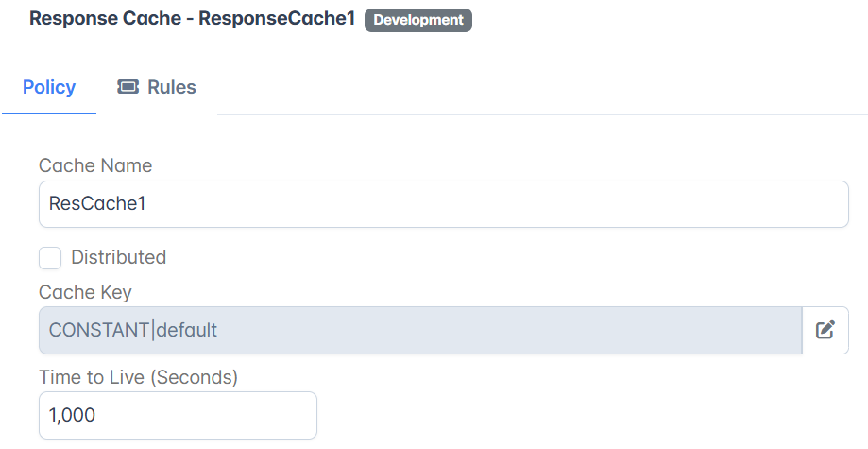Click the ResponseCache1 name in the title
This screenshot has height=449, width=868.
(277, 18)
